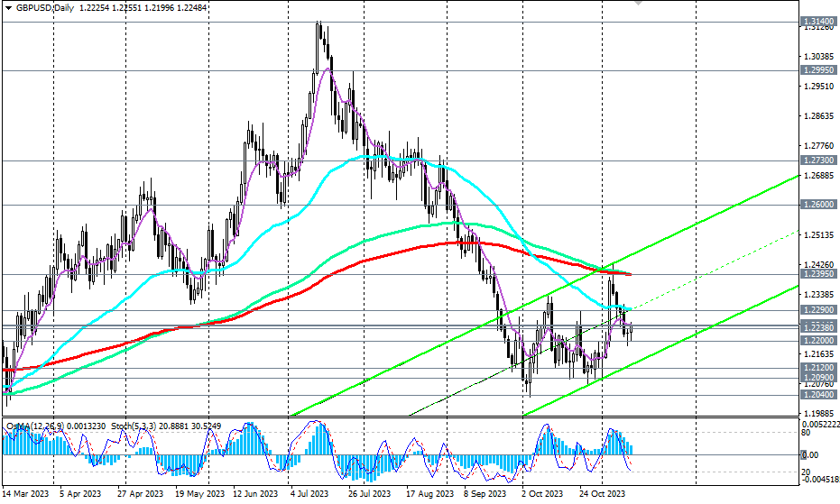
Task: Click the 17 Aug 2023 date label
Action: point(429,493)
